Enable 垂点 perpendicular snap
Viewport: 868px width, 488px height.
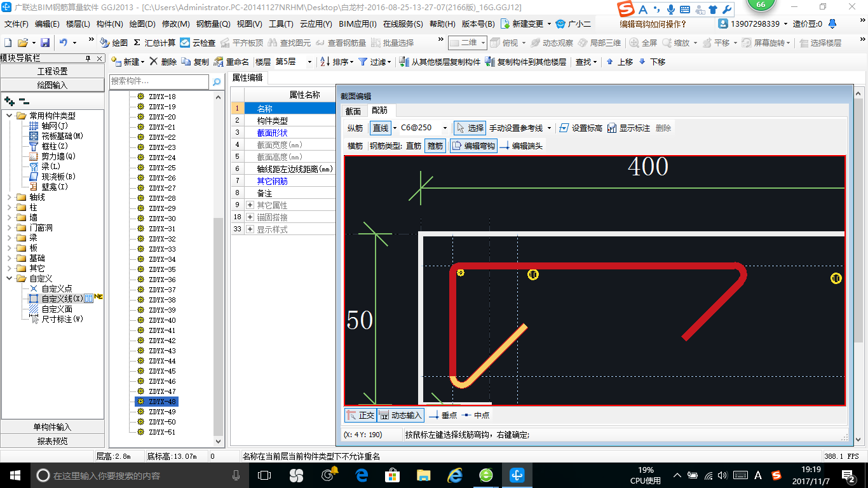[443, 415]
